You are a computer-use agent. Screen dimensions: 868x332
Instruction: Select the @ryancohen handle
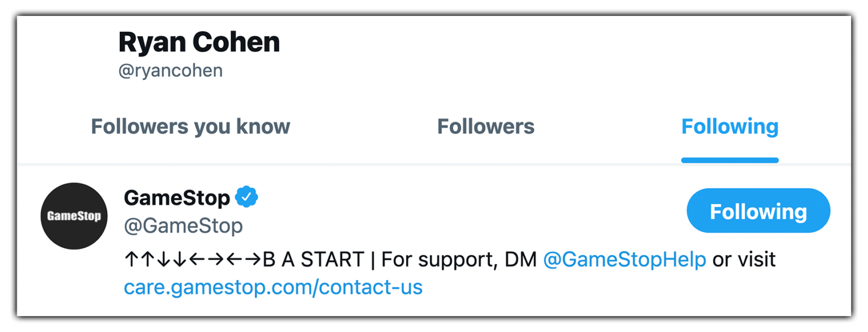click(170, 70)
